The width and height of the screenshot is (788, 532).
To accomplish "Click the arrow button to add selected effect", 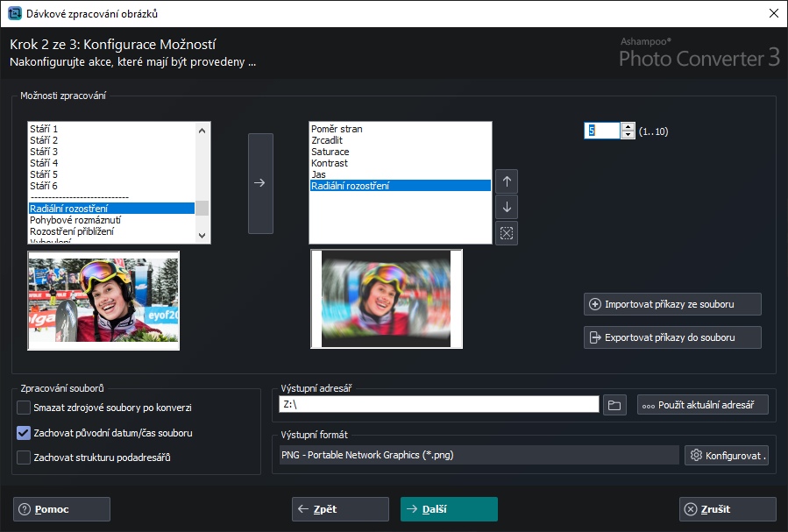I will (260, 183).
